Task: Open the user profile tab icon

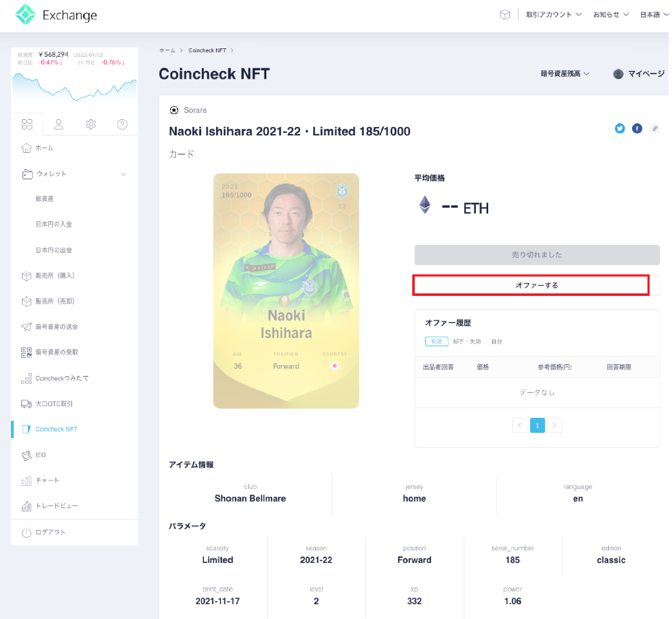Action: pos(59,124)
